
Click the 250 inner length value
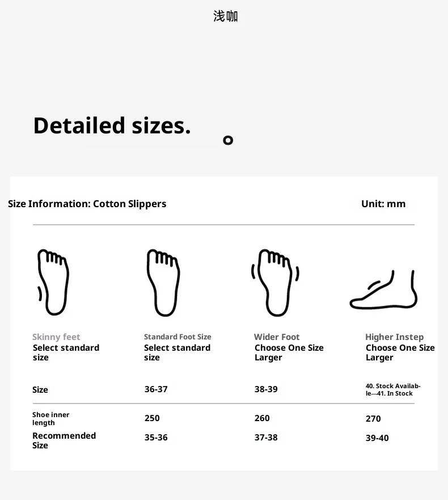(152, 418)
